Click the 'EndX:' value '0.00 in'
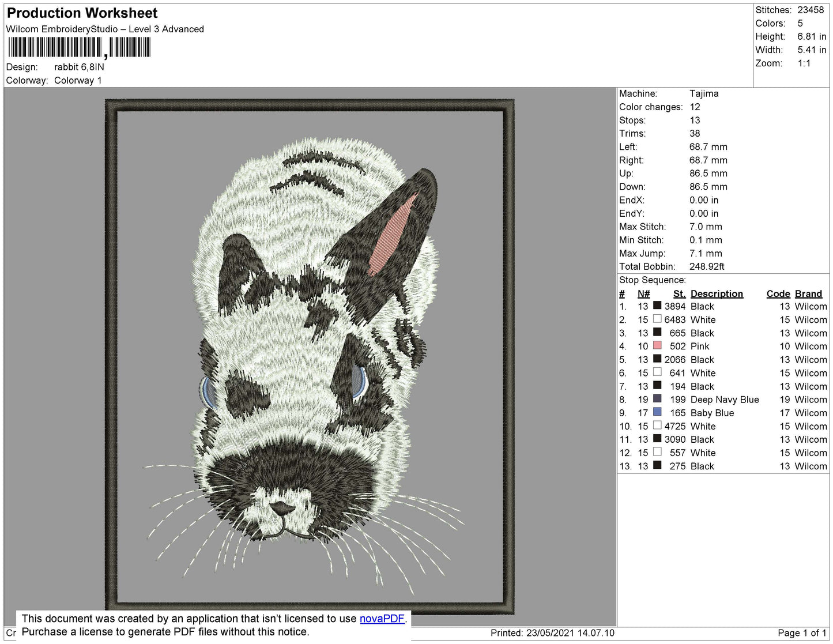The image size is (833, 644). (704, 200)
